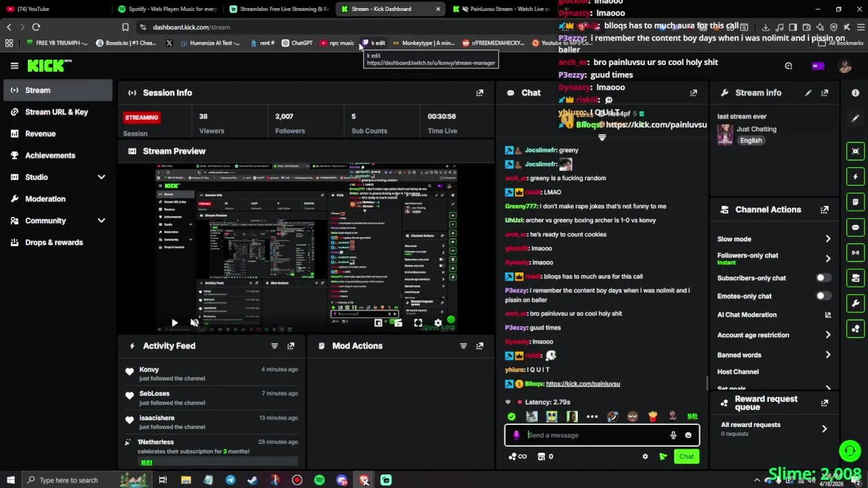
Task: Toggle Channel Actions widget in right sidebar
Action: [x=856, y=279]
